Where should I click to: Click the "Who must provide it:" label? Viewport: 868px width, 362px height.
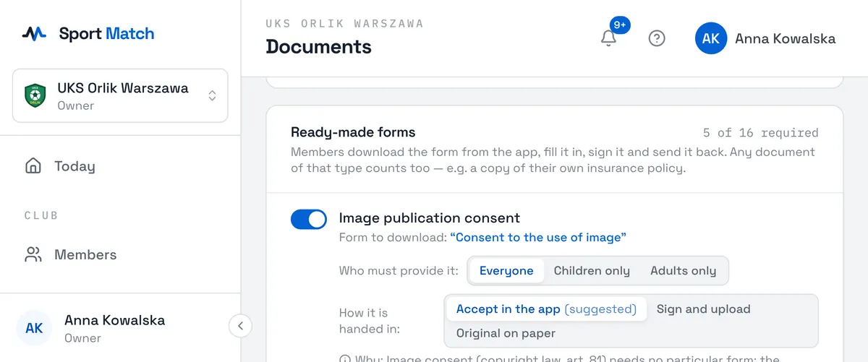click(399, 271)
